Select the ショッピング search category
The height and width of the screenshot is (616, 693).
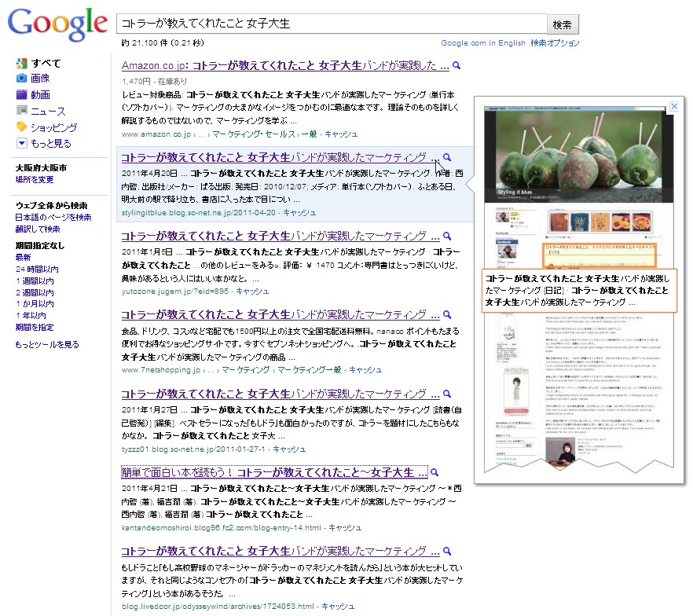tap(54, 127)
